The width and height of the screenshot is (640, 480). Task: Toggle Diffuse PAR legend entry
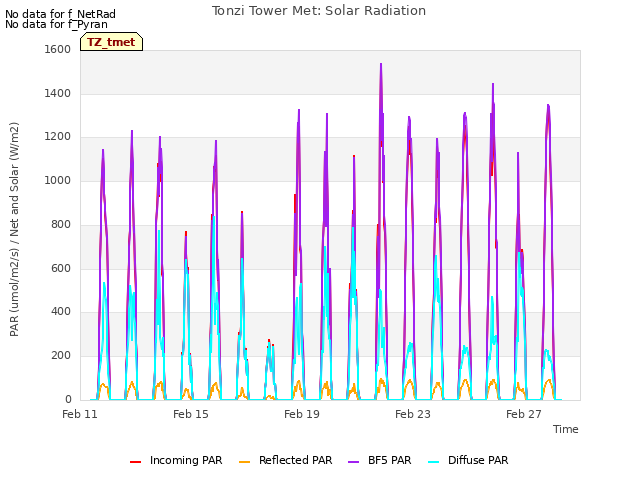point(468,460)
